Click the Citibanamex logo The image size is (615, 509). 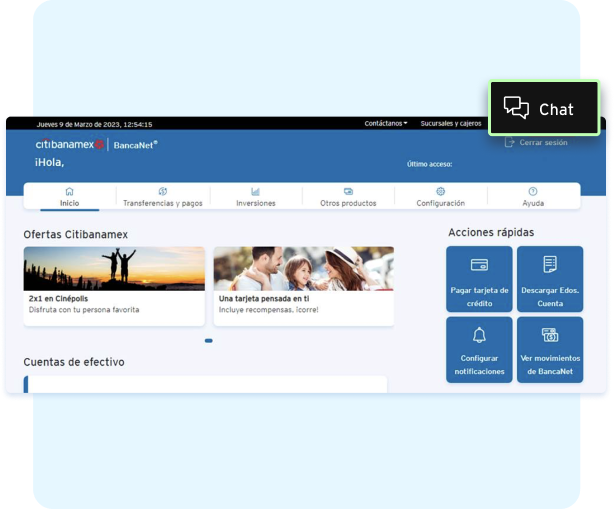tap(69, 144)
